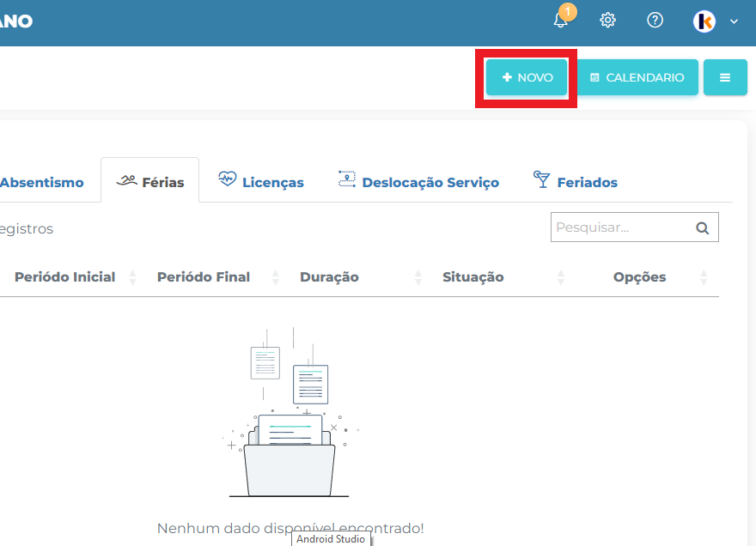Open the notifications bell icon
Screen dimensions: 756x546
[x=560, y=21]
